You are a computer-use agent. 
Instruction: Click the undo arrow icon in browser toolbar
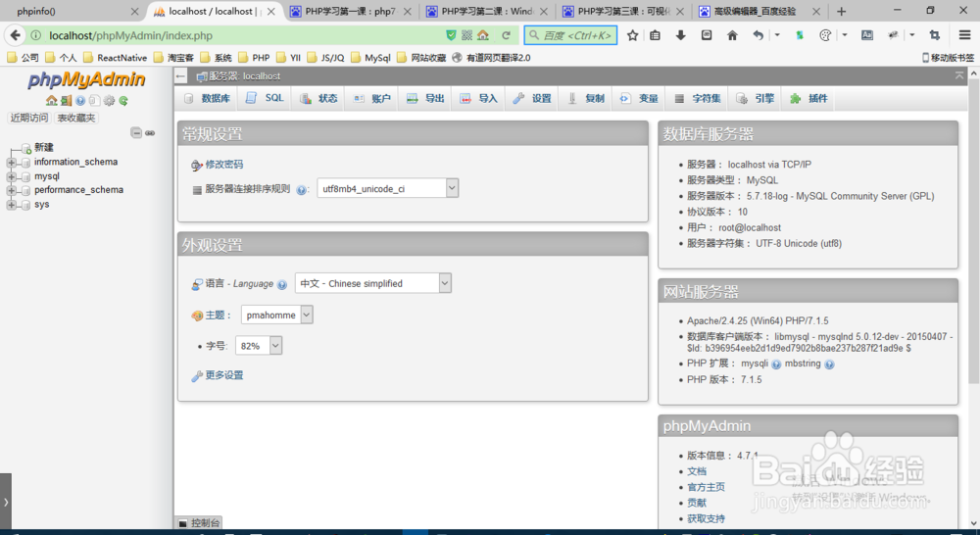(x=759, y=35)
